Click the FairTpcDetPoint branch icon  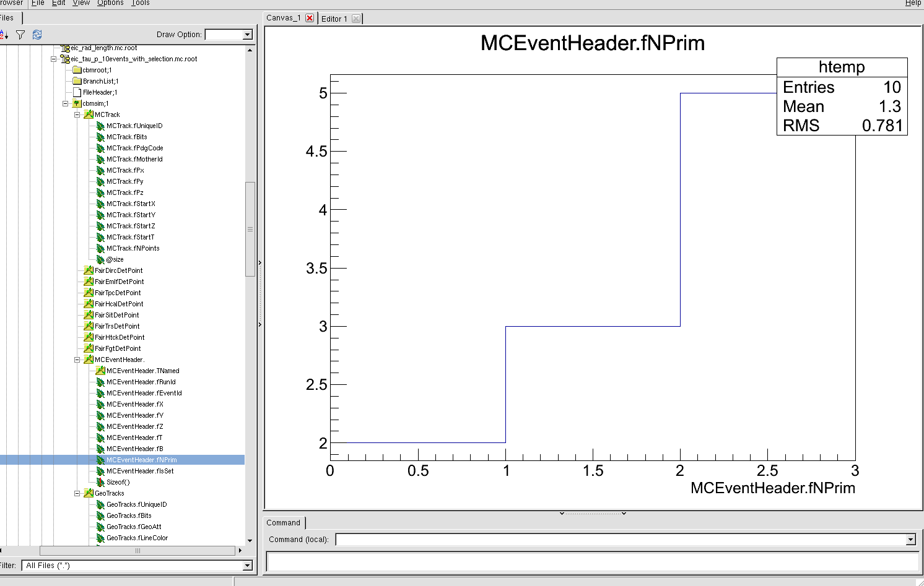(x=89, y=293)
